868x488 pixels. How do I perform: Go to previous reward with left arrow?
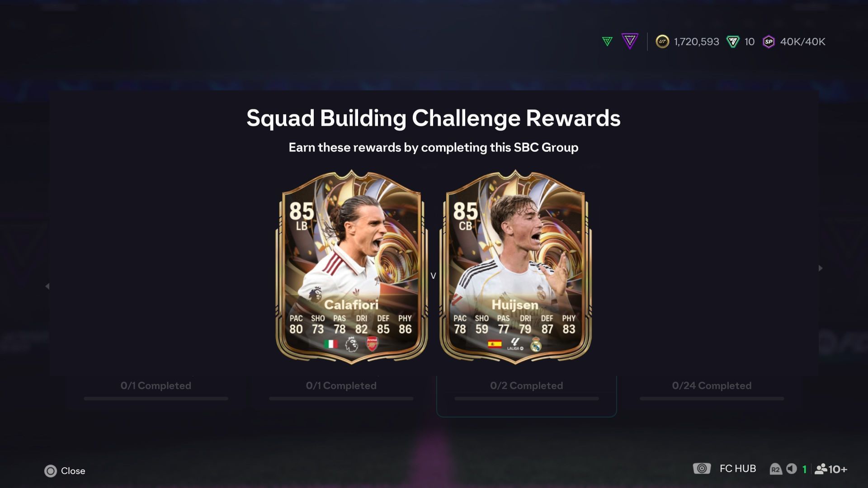pyautogui.click(x=47, y=286)
